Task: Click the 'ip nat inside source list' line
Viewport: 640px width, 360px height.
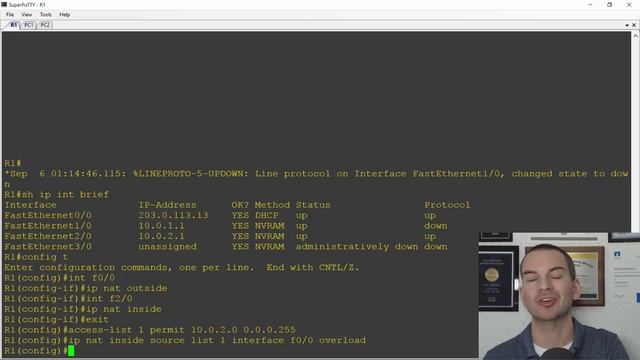Action: (x=185, y=340)
